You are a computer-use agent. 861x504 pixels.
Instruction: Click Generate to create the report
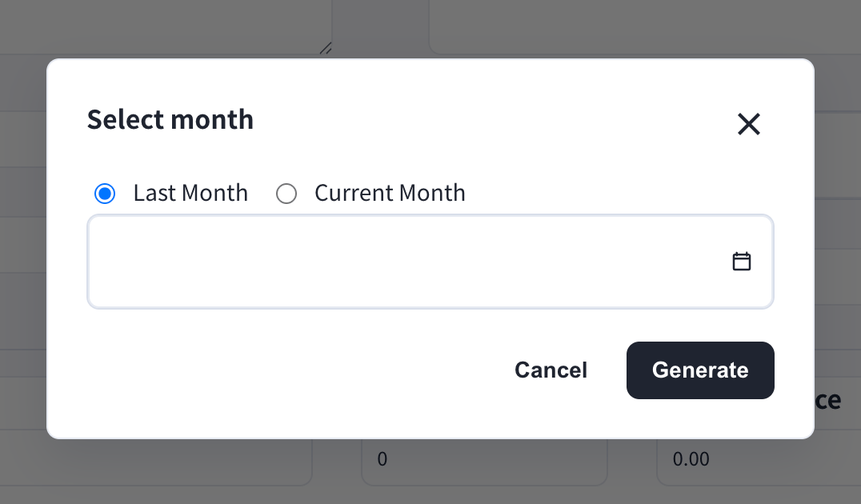tap(700, 370)
